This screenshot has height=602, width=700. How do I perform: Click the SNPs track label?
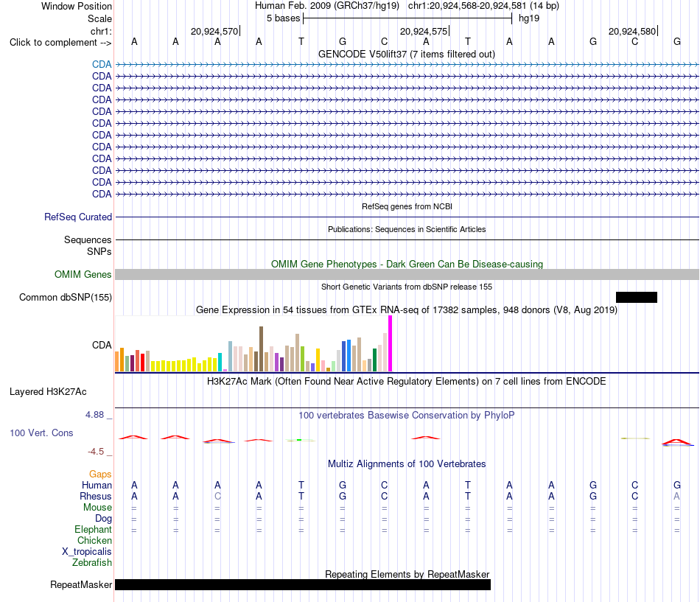(99, 251)
